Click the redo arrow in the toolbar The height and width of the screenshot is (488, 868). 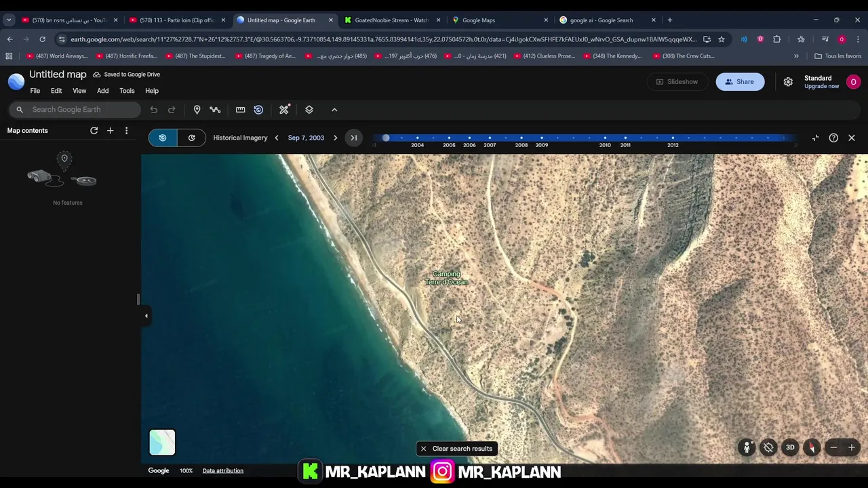[x=172, y=110]
